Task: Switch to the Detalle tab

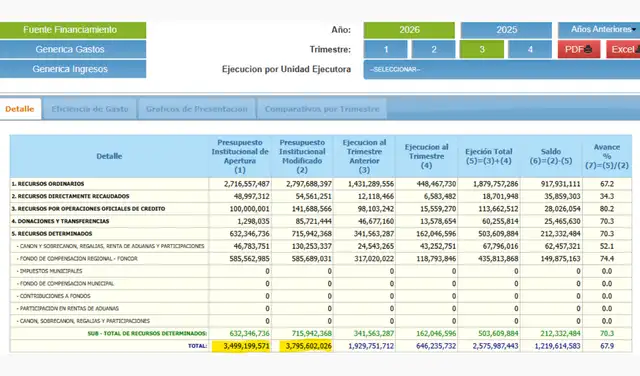Action: (20, 109)
